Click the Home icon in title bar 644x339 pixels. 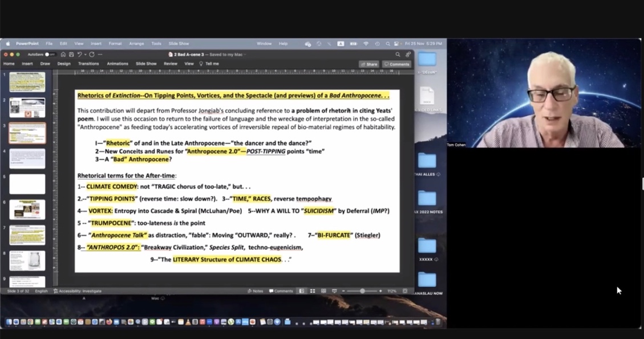pos(63,55)
